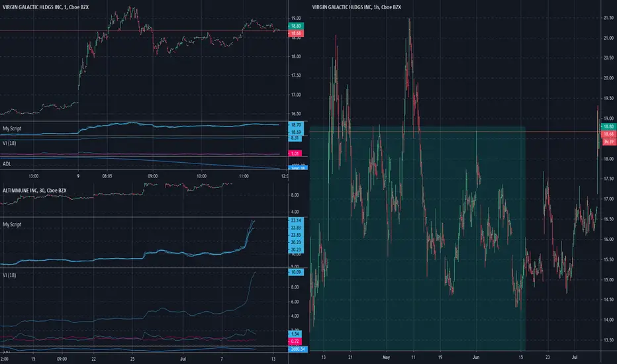Click 21 on the 1h chart time axis
Screen dimensions: 617x364
[350, 357]
